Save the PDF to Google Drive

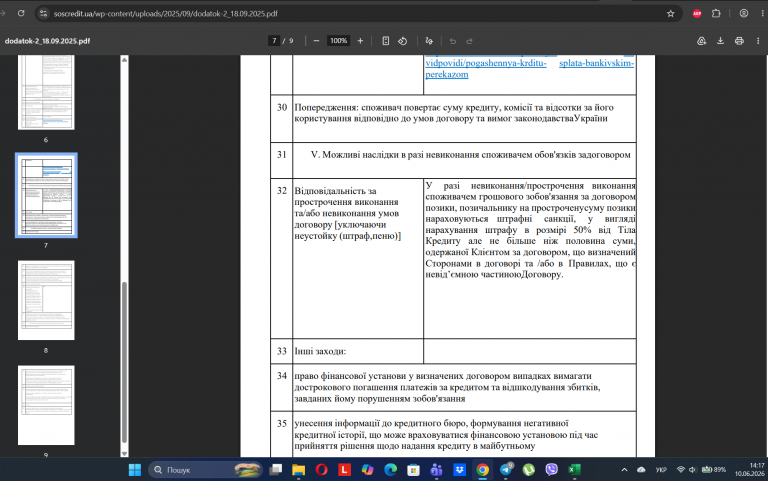tap(701, 41)
